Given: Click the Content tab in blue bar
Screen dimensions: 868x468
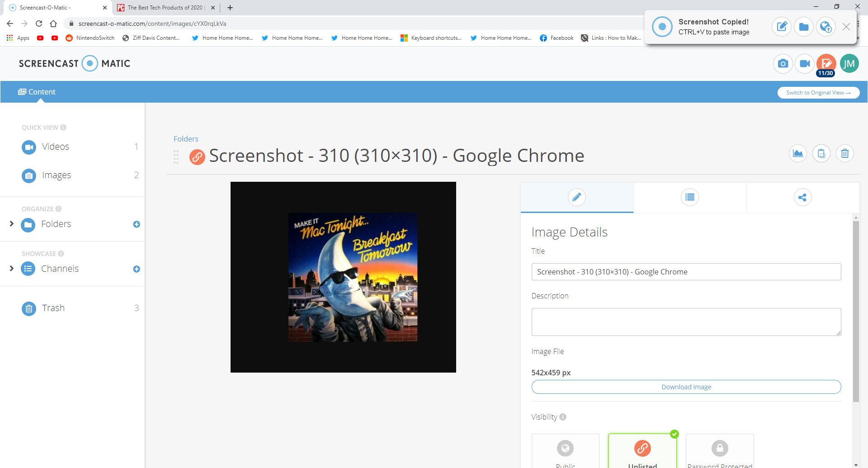Looking at the screenshot, I should tap(37, 92).
